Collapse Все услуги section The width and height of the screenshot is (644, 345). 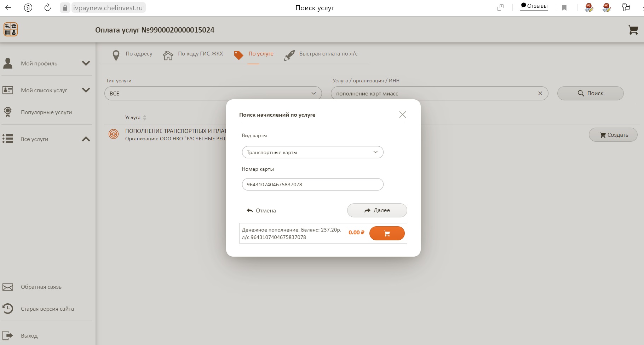coord(86,139)
